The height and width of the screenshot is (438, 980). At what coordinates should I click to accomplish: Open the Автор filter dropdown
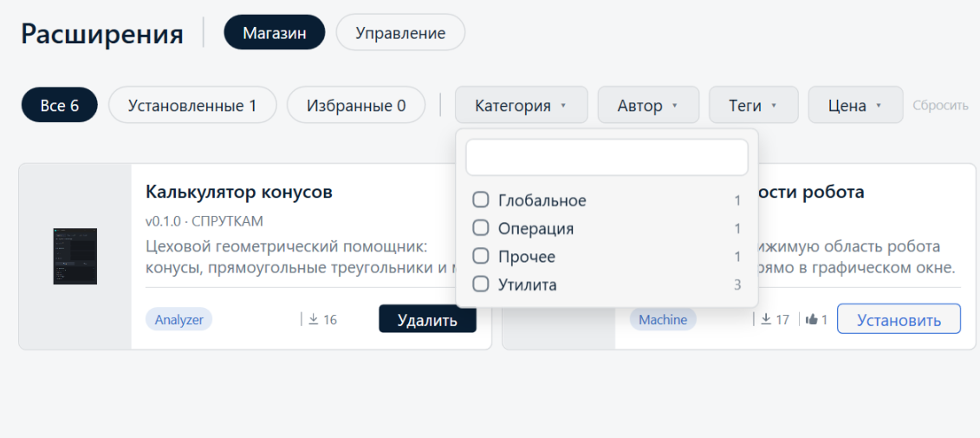[x=648, y=105]
